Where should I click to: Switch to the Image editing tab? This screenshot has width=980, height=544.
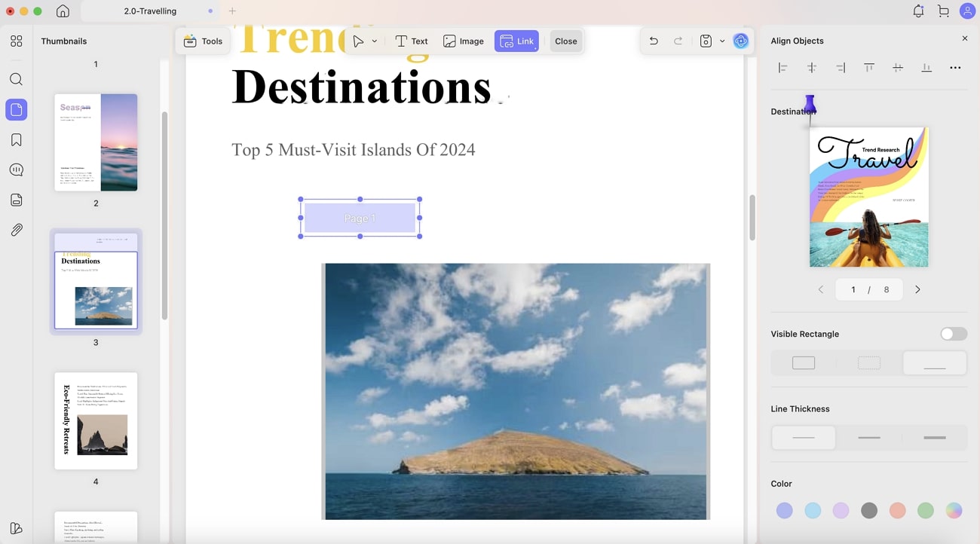point(464,41)
